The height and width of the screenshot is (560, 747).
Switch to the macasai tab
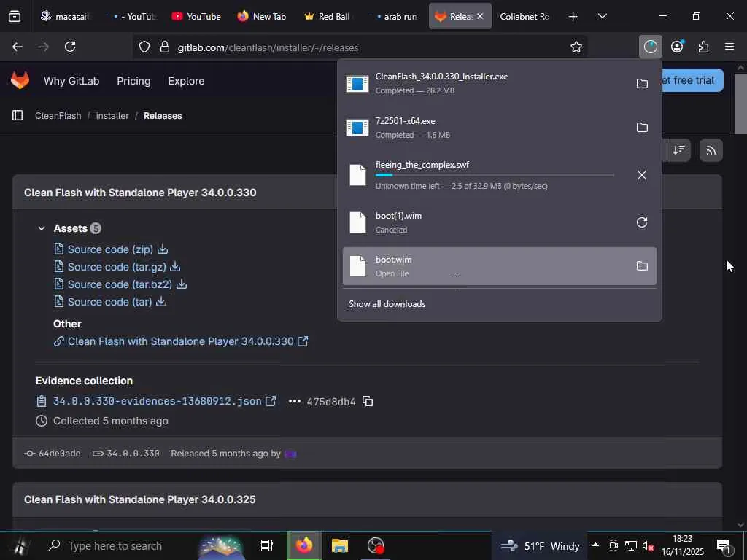click(x=65, y=16)
